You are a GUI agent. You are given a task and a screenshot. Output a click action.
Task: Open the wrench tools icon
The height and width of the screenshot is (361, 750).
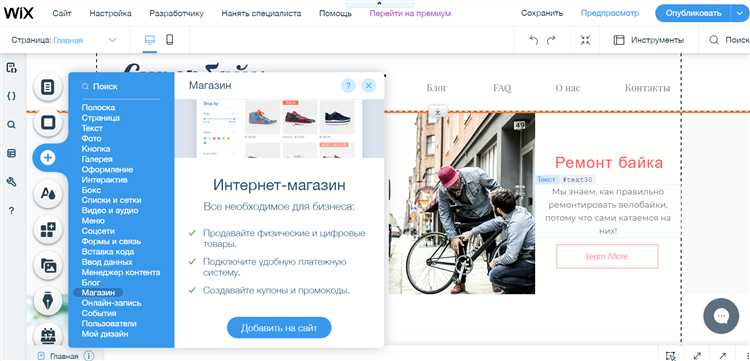[x=11, y=182]
